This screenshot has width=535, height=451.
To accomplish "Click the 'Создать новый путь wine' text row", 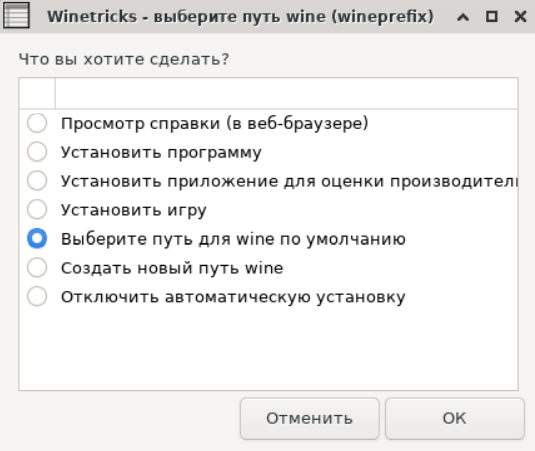I will coord(172,268).
